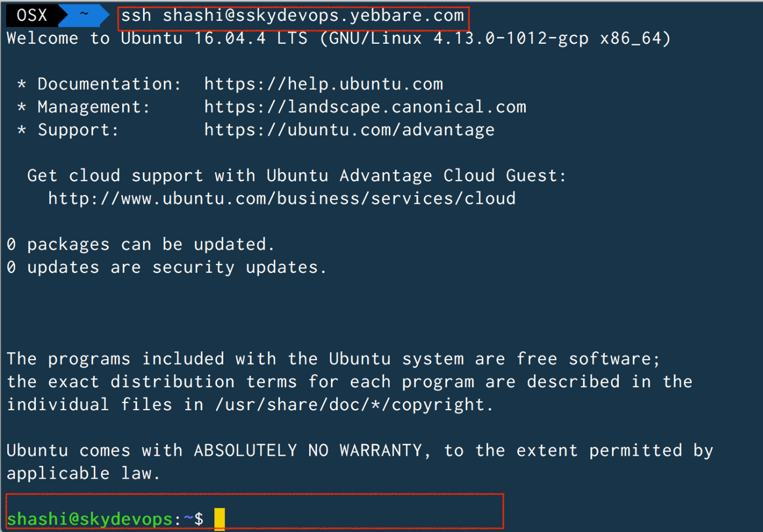
Task: Click the Welcome to Ubuntu 16.04.4 line
Action: tap(338, 38)
